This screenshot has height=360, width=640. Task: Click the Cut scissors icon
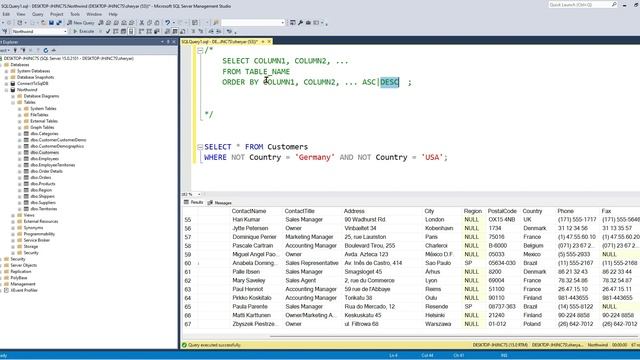point(142,23)
